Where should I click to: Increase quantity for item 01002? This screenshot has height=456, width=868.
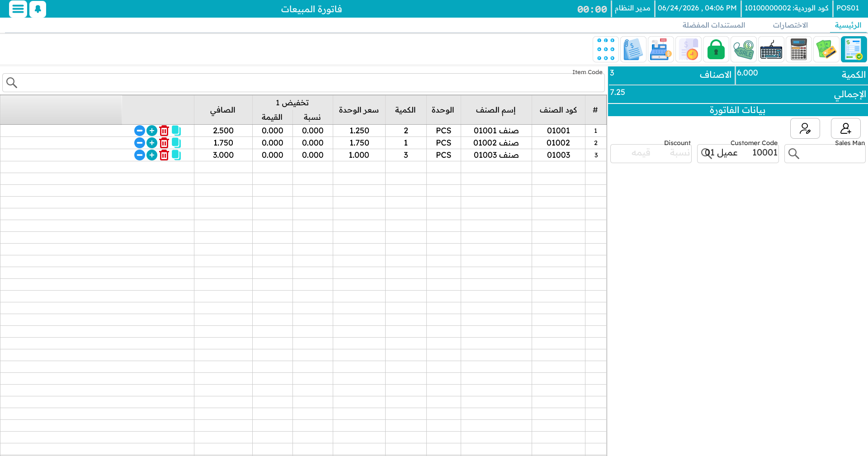point(152,143)
